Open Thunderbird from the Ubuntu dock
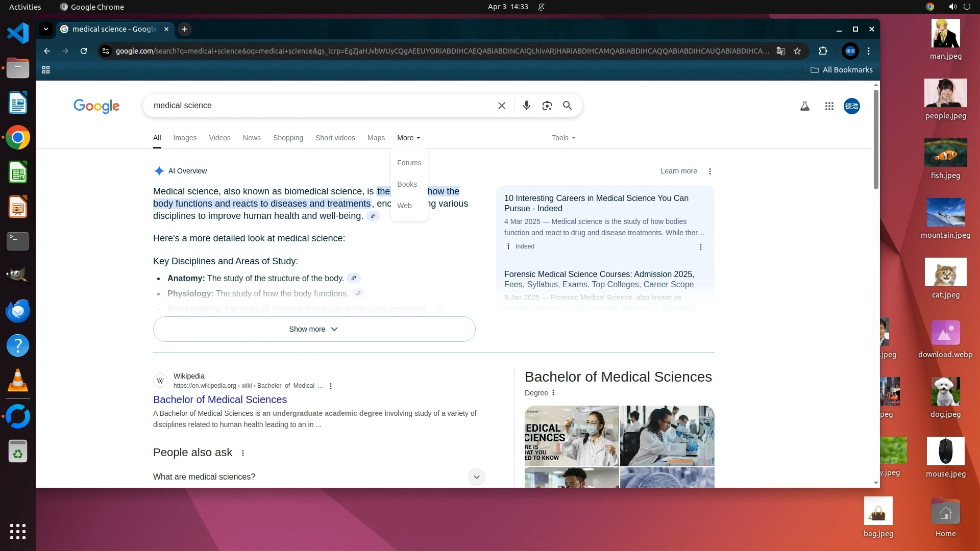The height and width of the screenshot is (551, 980). 17,311
